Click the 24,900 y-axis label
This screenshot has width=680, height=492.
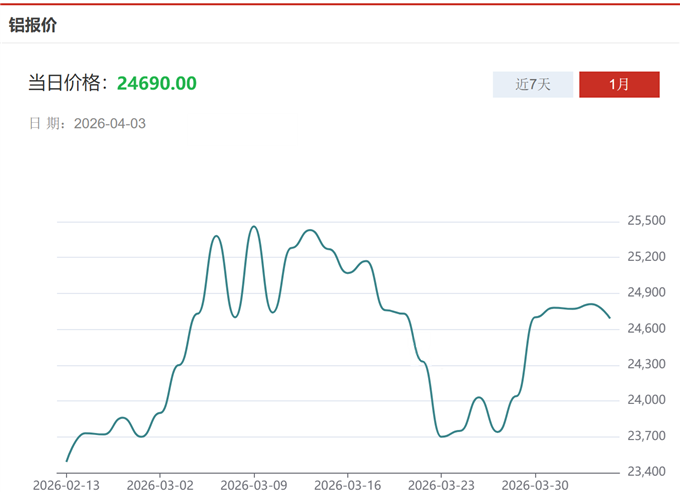[x=646, y=293]
